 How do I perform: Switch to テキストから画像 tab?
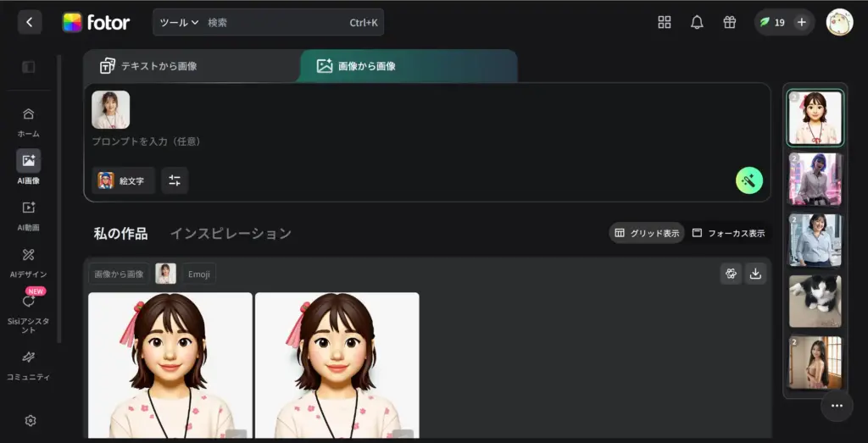click(192, 66)
